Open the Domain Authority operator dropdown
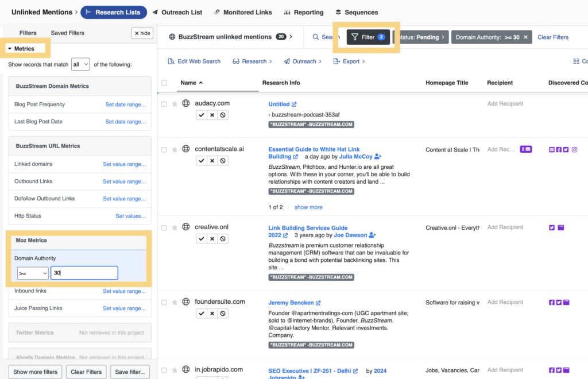Screen dimensions: 588x379 coord(33,273)
